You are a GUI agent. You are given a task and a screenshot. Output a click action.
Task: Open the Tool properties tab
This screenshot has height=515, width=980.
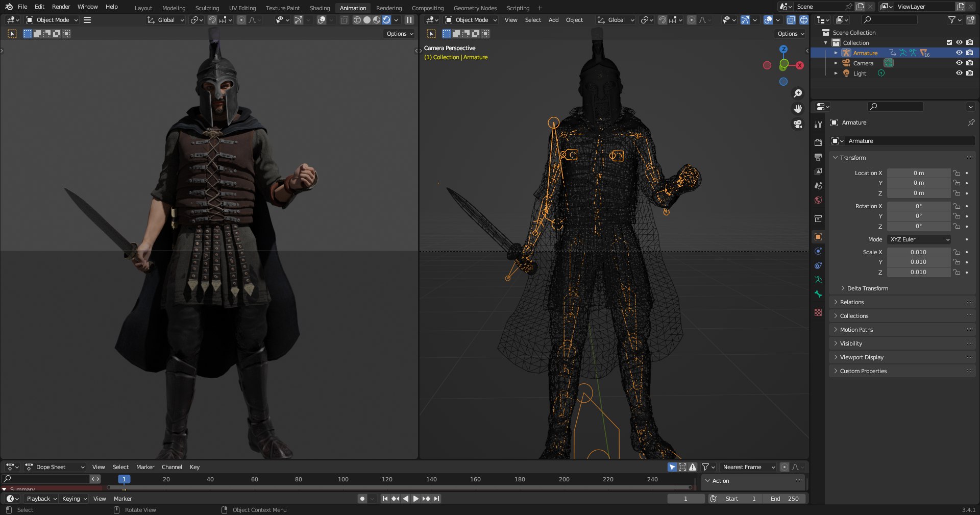pyautogui.click(x=818, y=125)
